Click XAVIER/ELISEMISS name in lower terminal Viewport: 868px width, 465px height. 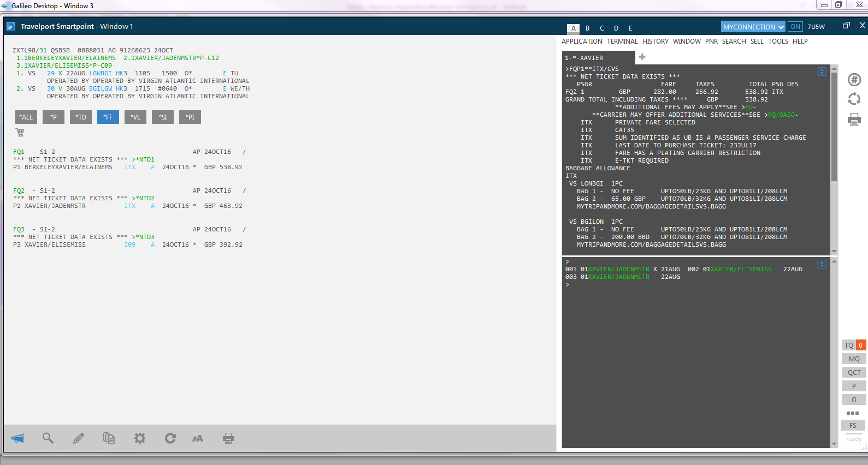(x=741, y=269)
